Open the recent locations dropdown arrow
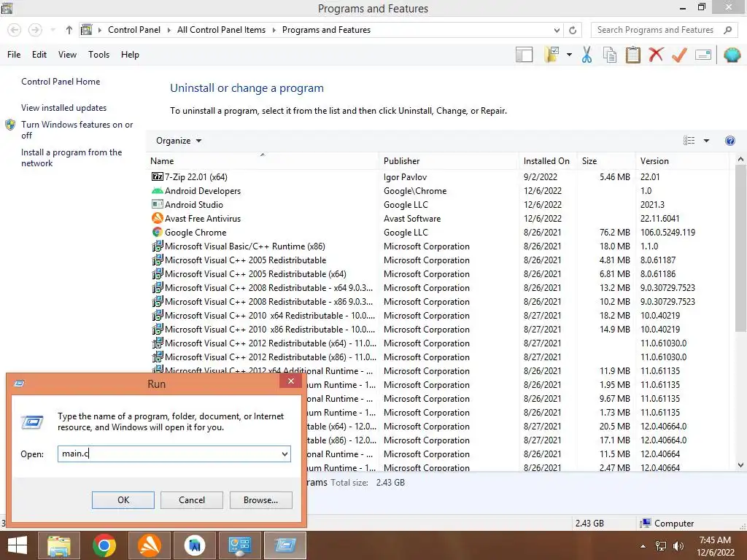Image resolution: width=747 pixels, height=560 pixels. pyautogui.click(x=53, y=30)
